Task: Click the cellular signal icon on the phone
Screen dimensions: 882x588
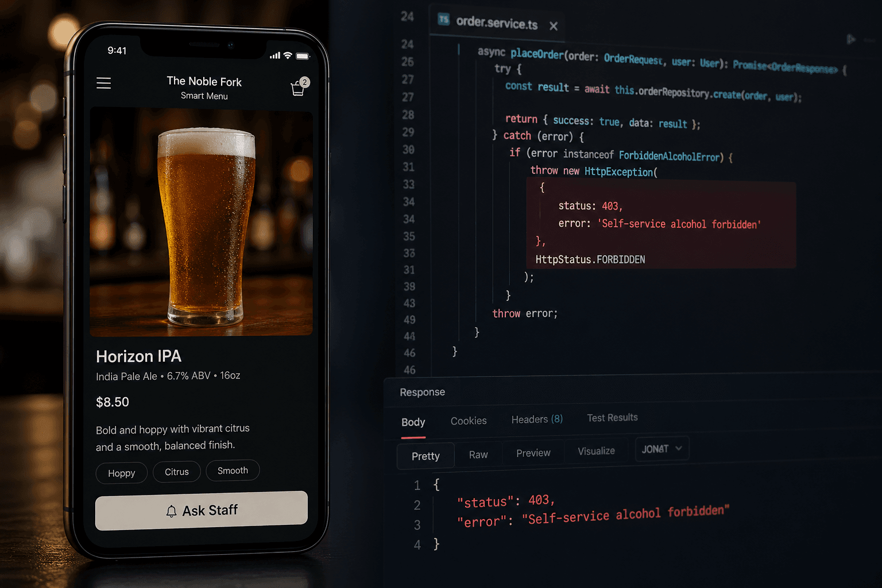Action: pyautogui.click(x=274, y=56)
